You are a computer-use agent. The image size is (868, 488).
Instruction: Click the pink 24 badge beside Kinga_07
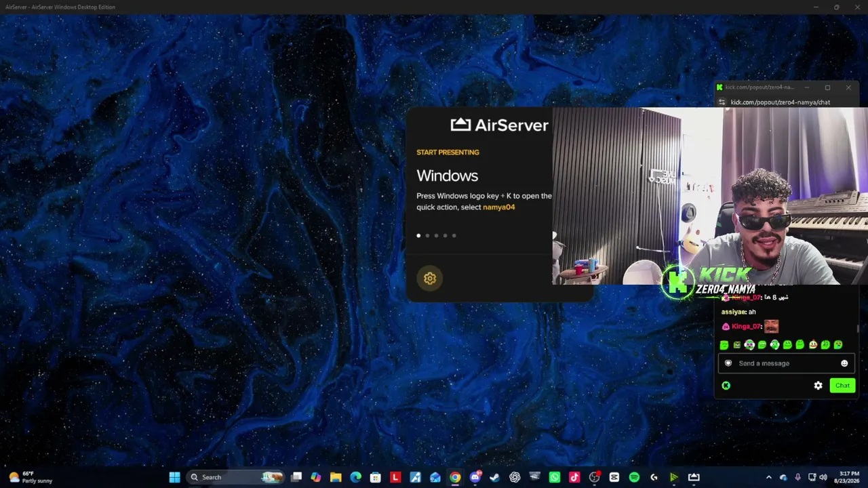coord(726,327)
